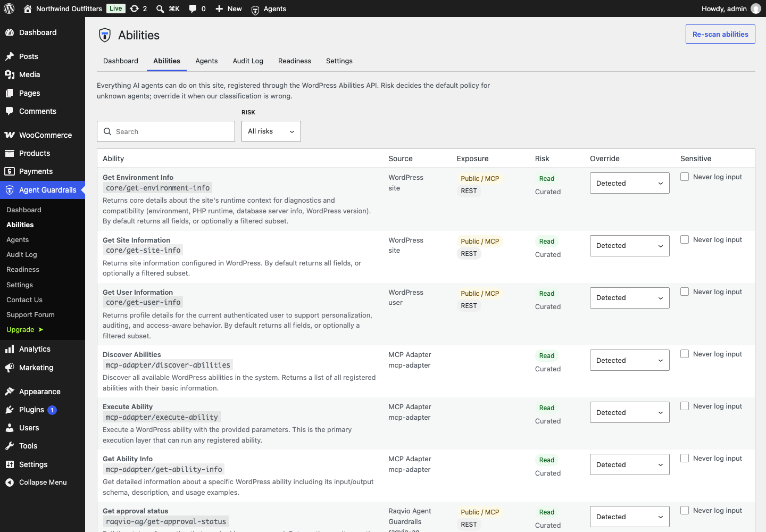Open Override dropdown for Get User Information
Screen dimensions: 766x532
click(x=629, y=298)
